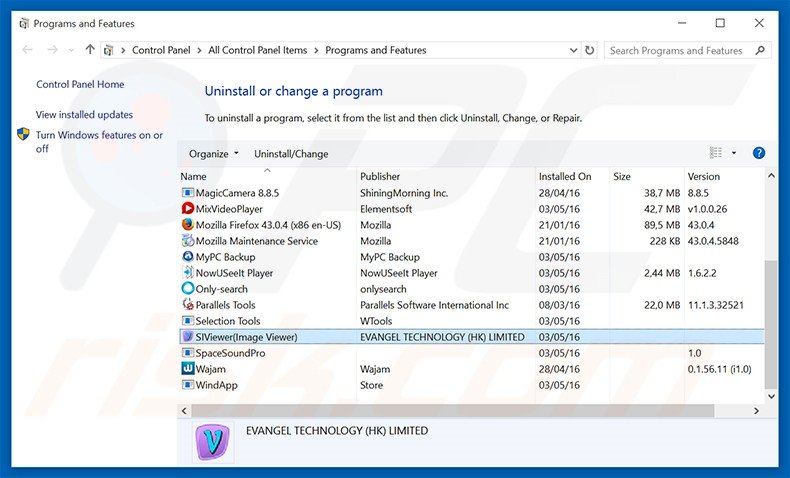Click the 08/03/16 installed date
This screenshot has width=790, height=478.
pos(559,305)
